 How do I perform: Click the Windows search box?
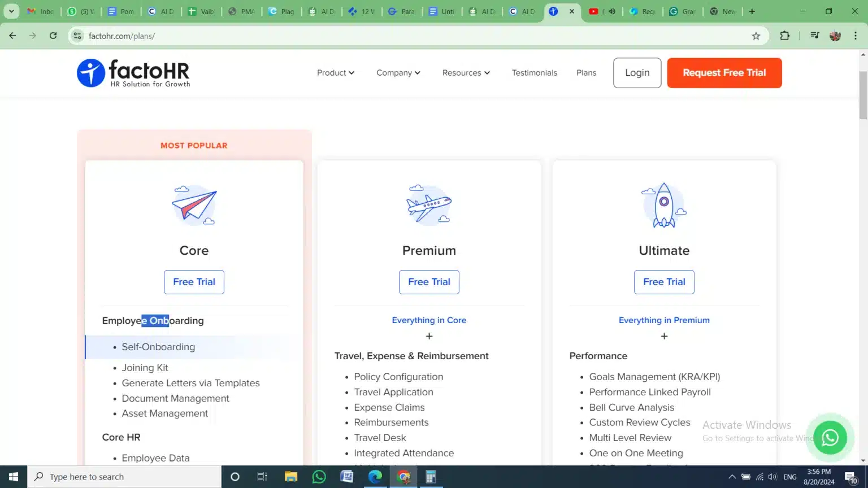click(124, 477)
